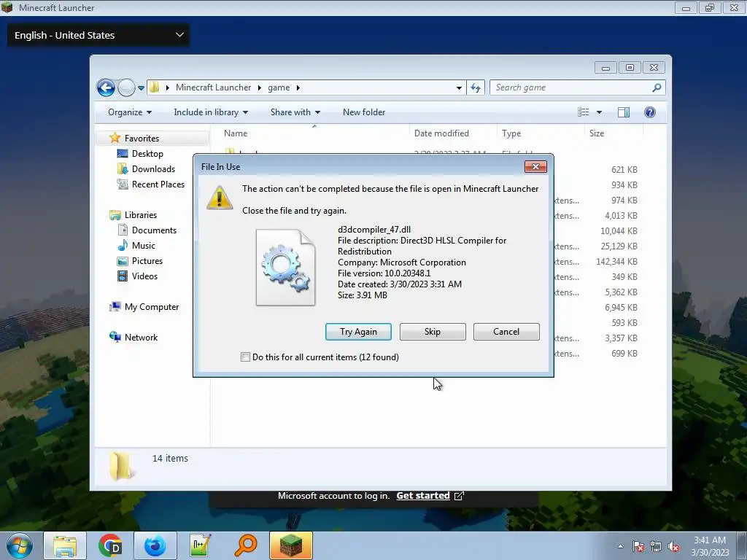This screenshot has width=747, height=560.
Task: Open Videos library
Action: 144,276
